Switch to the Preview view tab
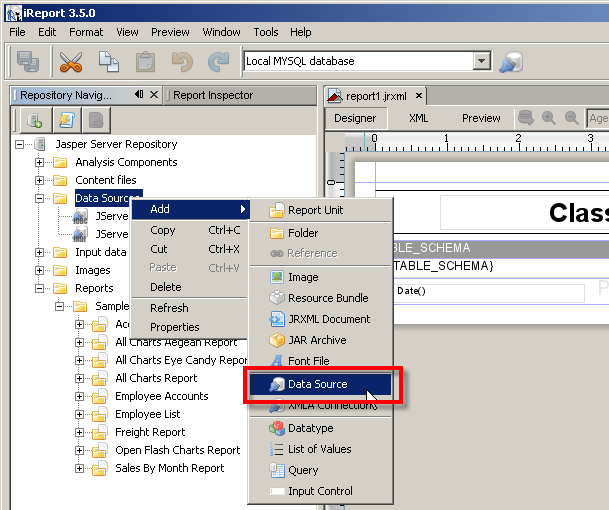This screenshot has width=609, height=510. pos(481,118)
